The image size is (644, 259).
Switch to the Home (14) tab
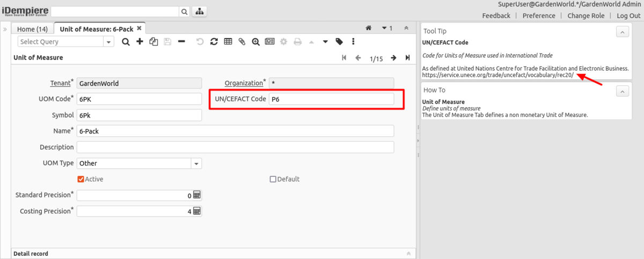32,29
